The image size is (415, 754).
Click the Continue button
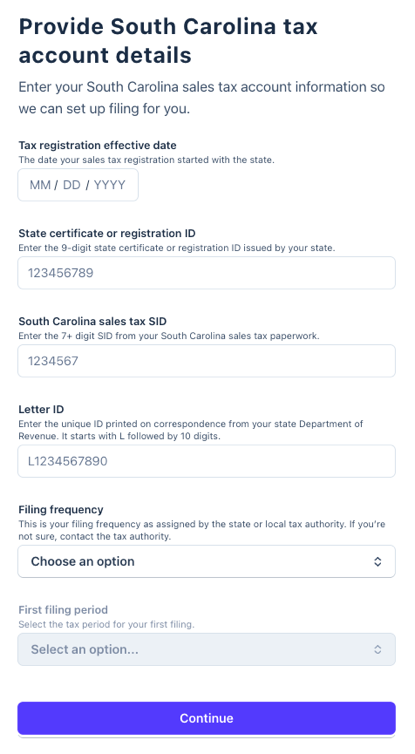(207, 718)
